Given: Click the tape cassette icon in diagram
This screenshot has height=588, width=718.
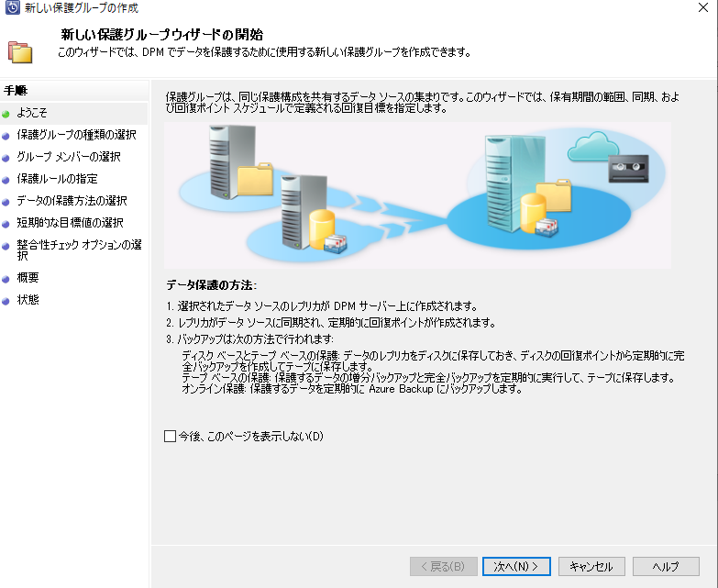Looking at the screenshot, I should (629, 169).
